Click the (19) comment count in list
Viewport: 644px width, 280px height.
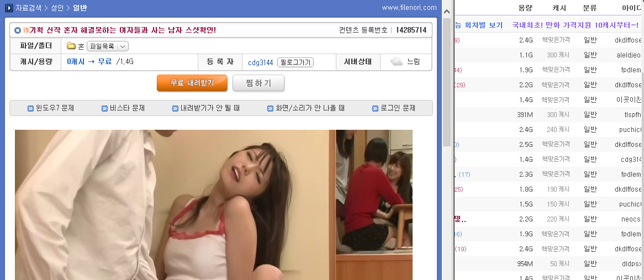(x=461, y=249)
